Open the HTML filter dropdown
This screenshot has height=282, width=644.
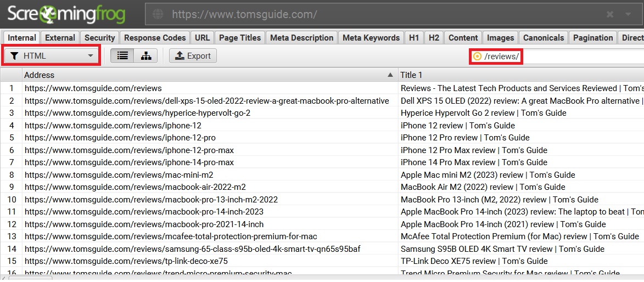click(x=52, y=57)
